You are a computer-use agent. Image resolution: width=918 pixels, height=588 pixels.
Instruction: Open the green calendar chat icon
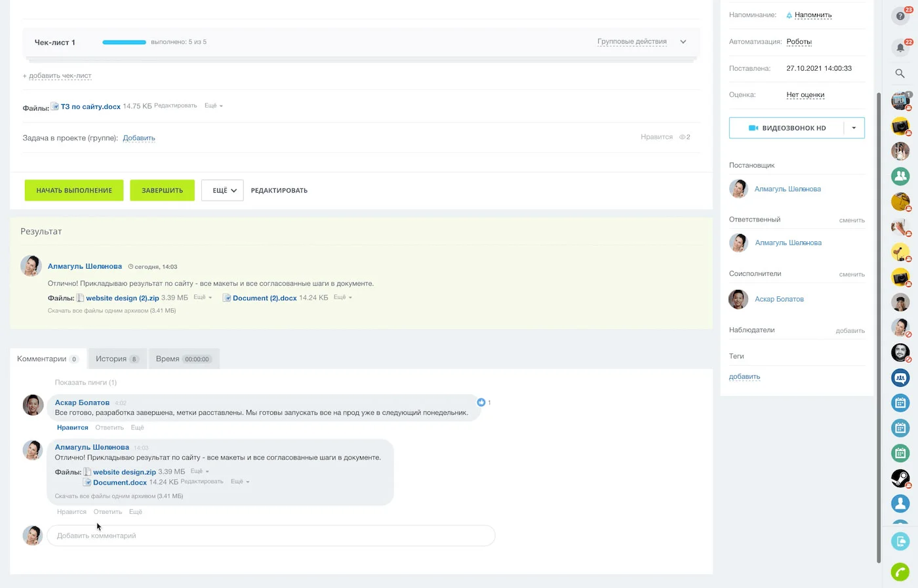click(x=900, y=453)
